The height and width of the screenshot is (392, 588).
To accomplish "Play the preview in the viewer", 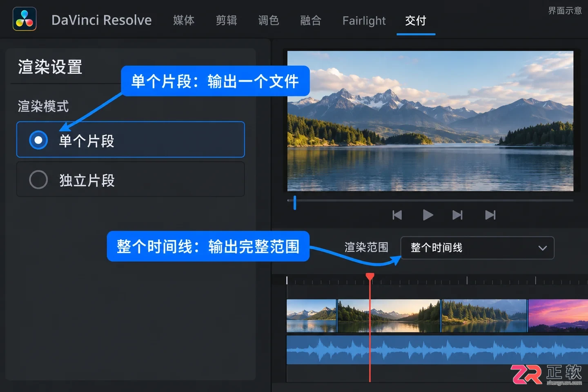I will click(428, 215).
